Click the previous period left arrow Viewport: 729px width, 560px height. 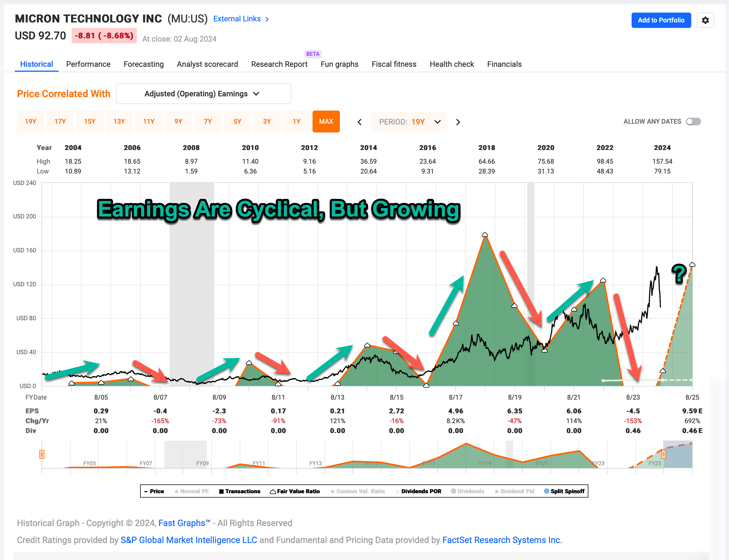coord(360,122)
